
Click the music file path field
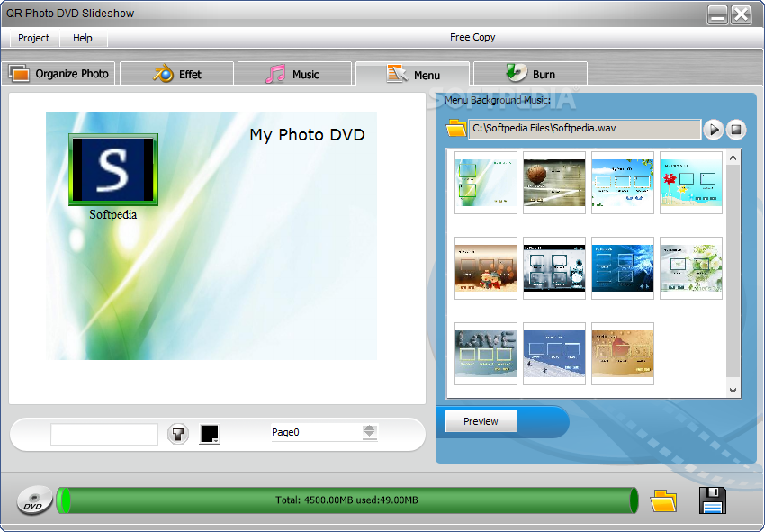tap(584, 129)
